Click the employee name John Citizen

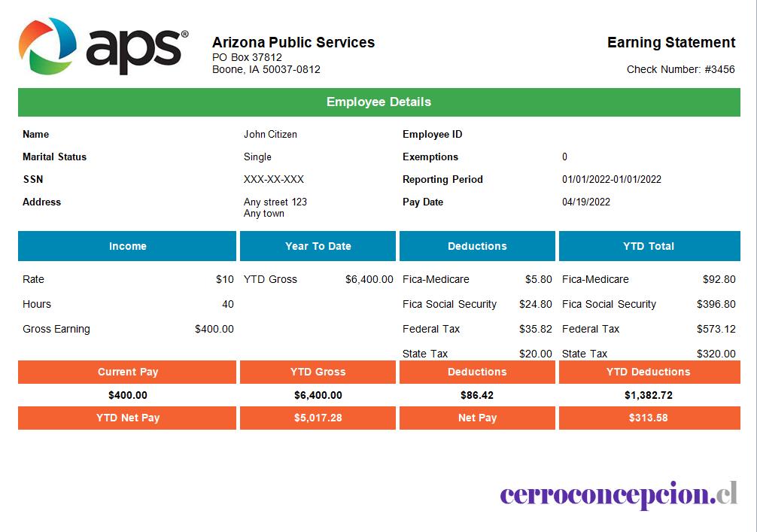(270, 134)
